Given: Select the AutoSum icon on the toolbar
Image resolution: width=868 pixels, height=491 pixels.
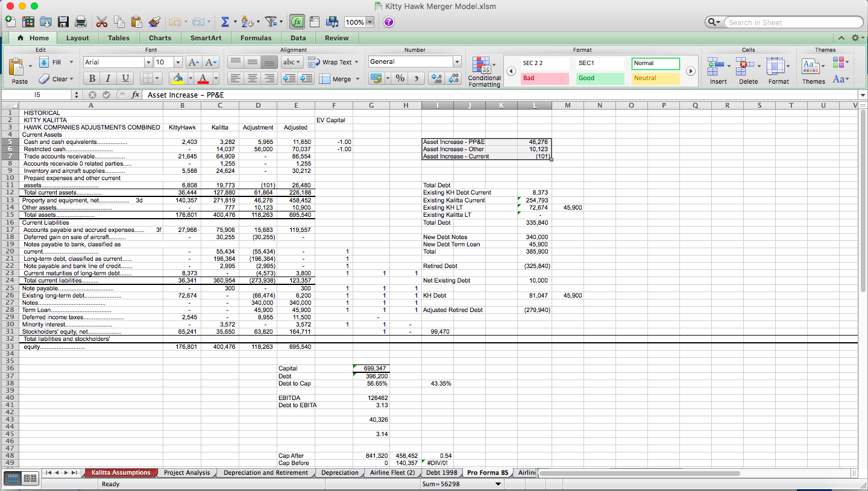Looking at the screenshot, I should [226, 21].
